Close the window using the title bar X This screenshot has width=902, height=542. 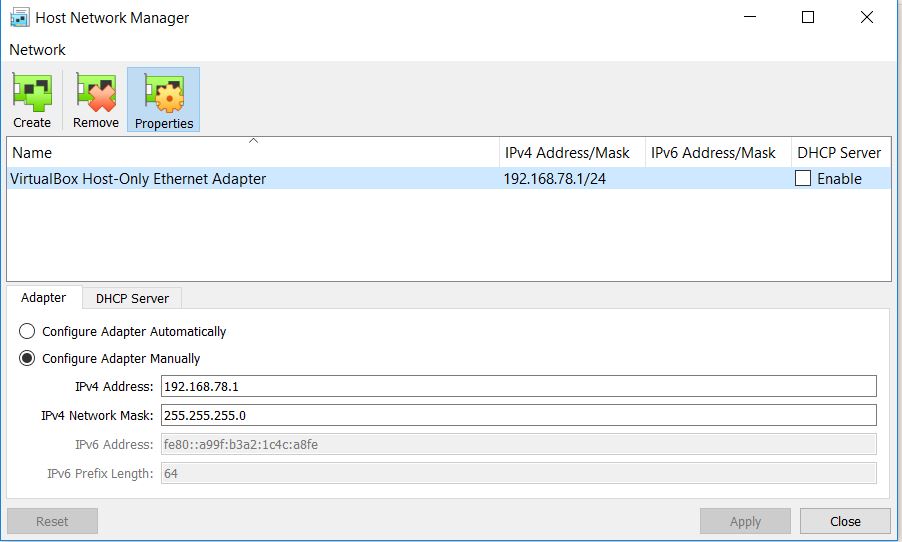(x=867, y=17)
